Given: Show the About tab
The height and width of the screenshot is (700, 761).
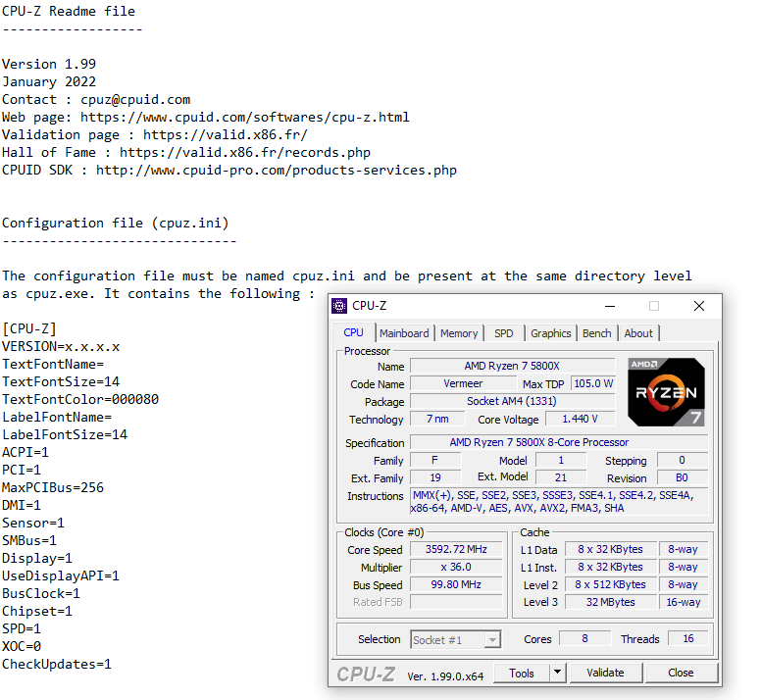Looking at the screenshot, I should 638,333.
